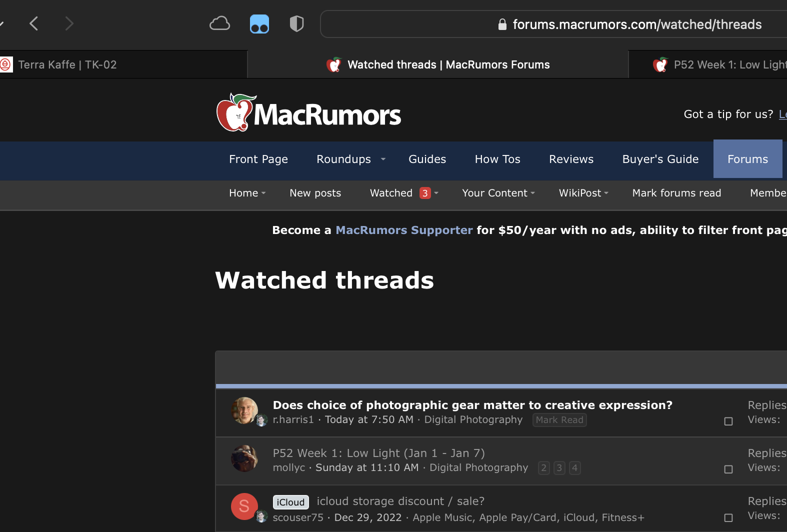
Task: Expand the Home submenu arrow
Action: point(263,193)
